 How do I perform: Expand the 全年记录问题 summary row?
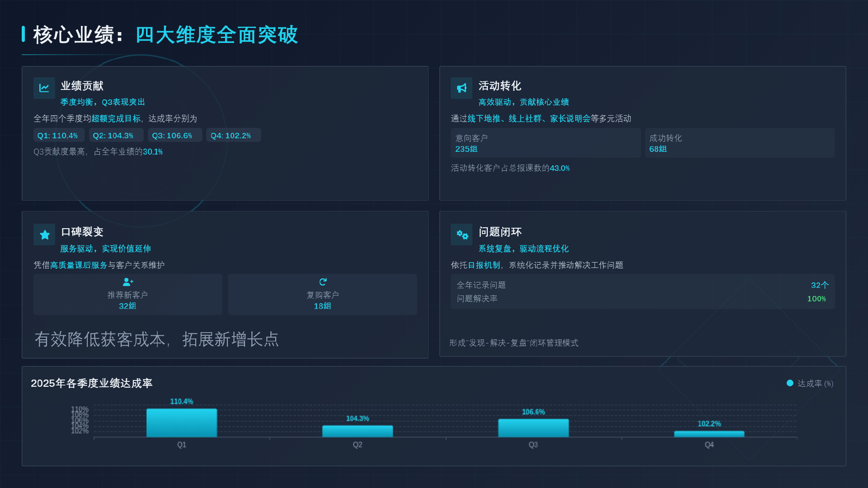[x=642, y=285]
